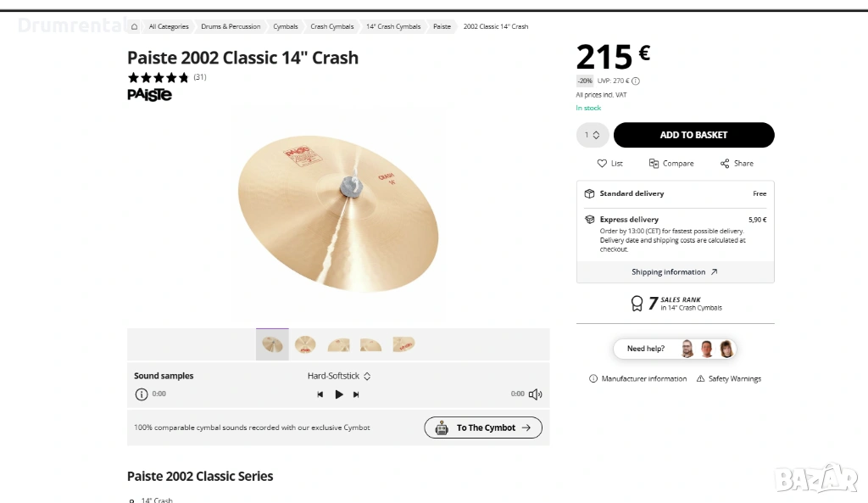Share this product page
868x503 pixels.
pos(737,163)
